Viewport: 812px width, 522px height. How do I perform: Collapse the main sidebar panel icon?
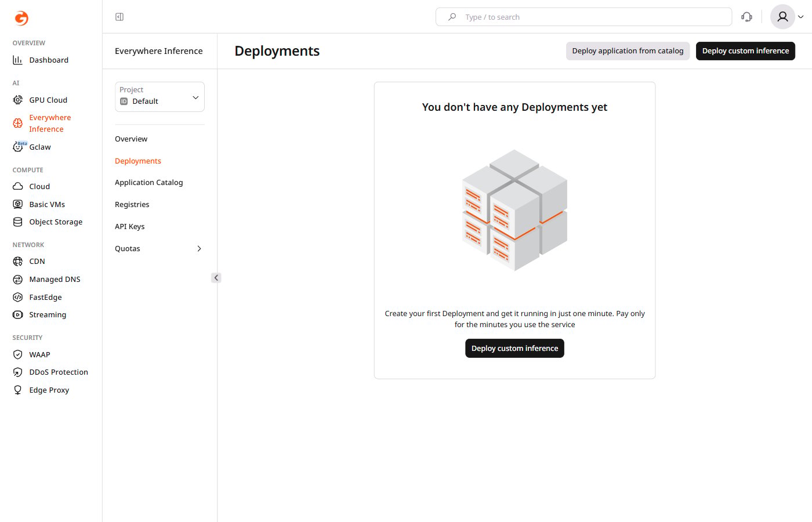point(119,17)
